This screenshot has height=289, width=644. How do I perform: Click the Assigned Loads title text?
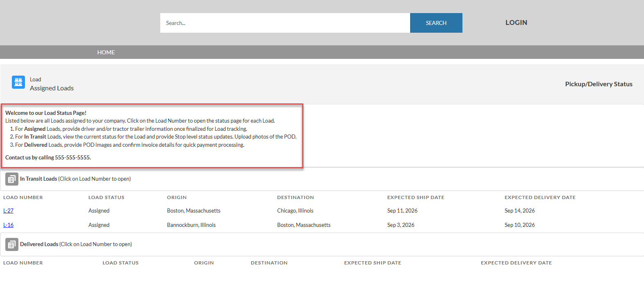(x=52, y=88)
